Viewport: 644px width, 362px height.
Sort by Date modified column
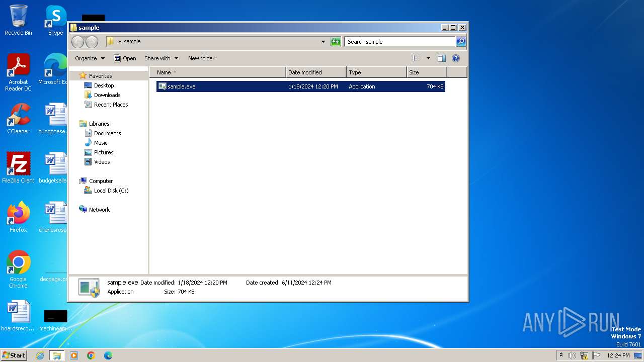click(x=316, y=72)
